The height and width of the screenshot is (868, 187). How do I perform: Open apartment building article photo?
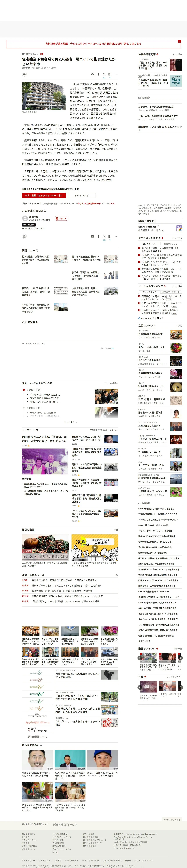click(x=44, y=96)
